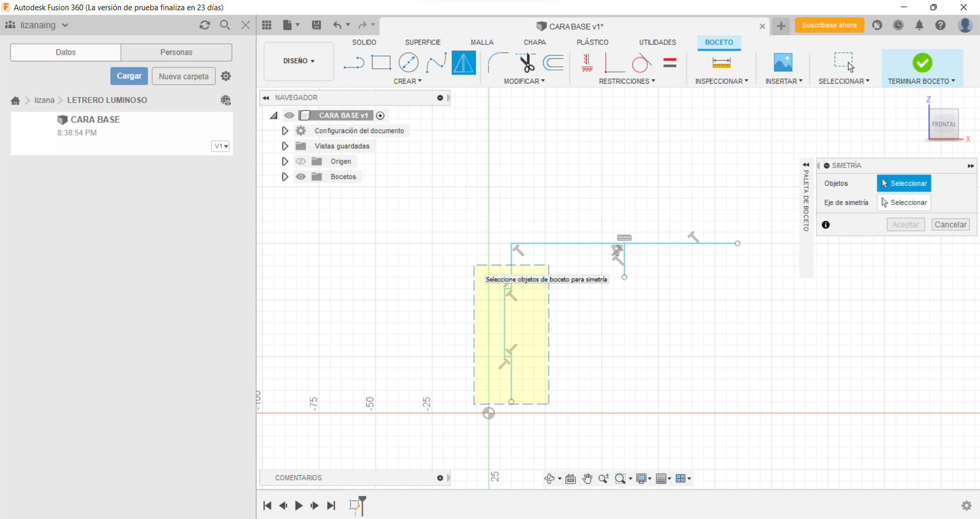Select the Fit Point Spline tool
The width and height of the screenshot is (980, 519).
click(x=436, y=63)
